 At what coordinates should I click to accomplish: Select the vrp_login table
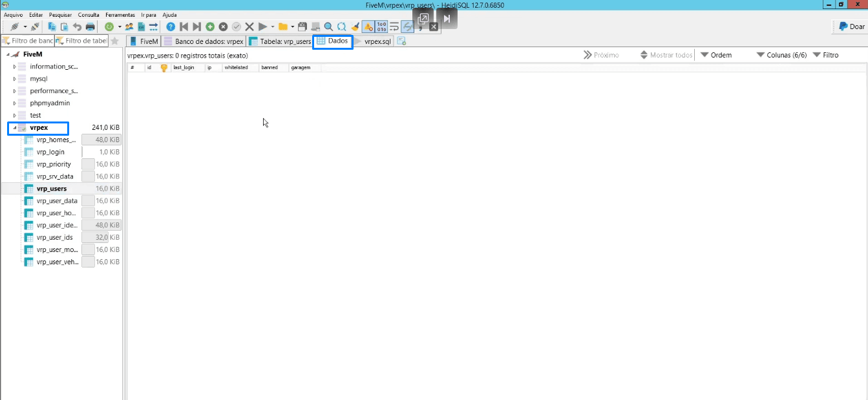coord(50,152)
